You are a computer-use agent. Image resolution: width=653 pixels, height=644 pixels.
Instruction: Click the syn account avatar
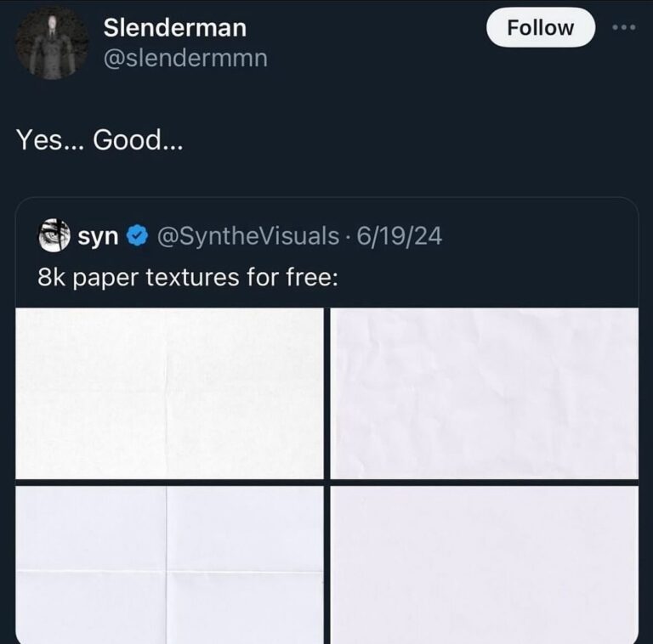(54, 235)
